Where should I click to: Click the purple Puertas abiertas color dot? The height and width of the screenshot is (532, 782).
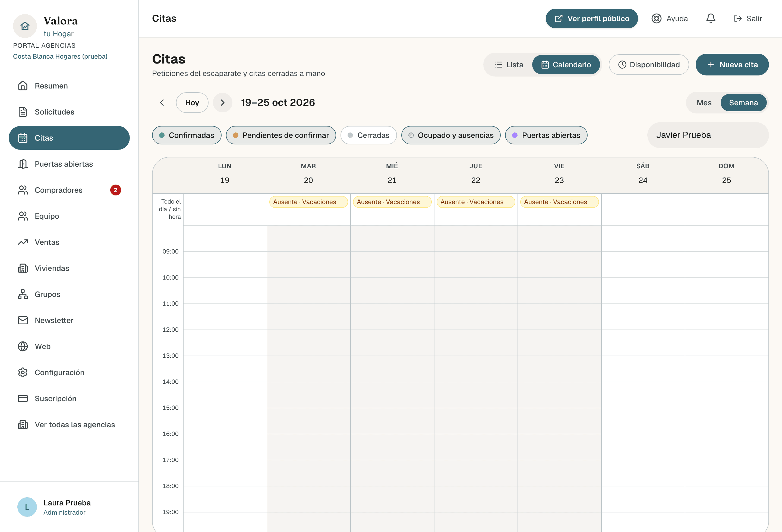pos(515,135)
